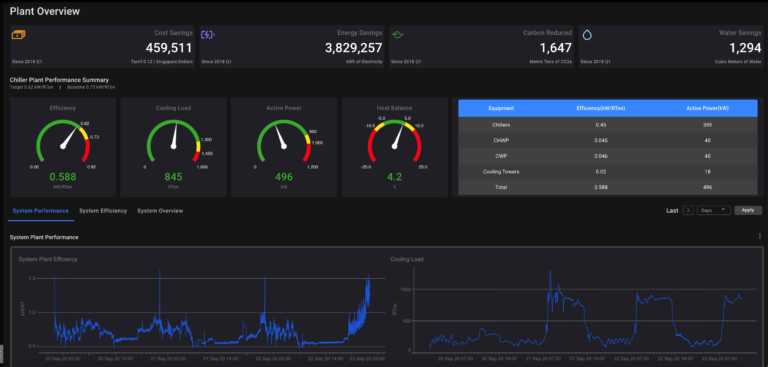768x367 pixels.
Task: Click the Efficiency(kW/RTon) column header
Action: pos(601,108)
